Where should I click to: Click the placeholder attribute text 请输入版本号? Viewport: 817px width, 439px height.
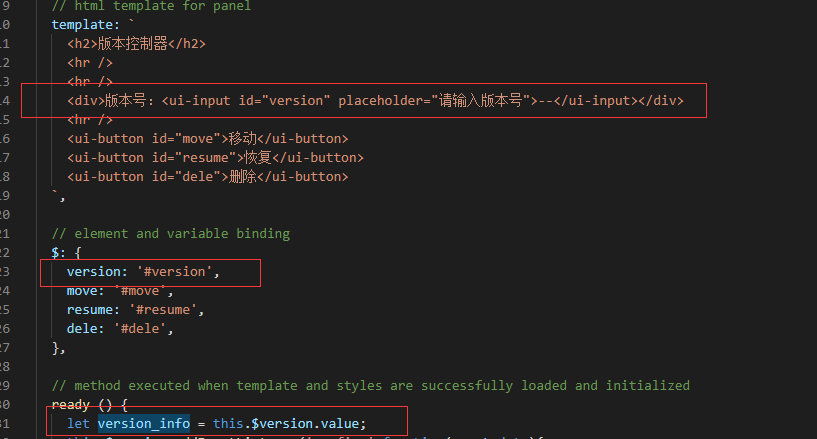482,101
